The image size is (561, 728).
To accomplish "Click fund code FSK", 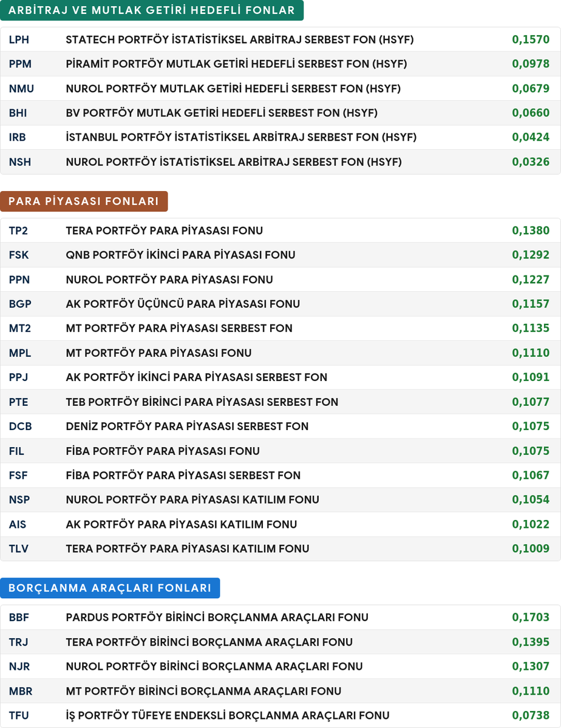I will (x=19, y=255).
